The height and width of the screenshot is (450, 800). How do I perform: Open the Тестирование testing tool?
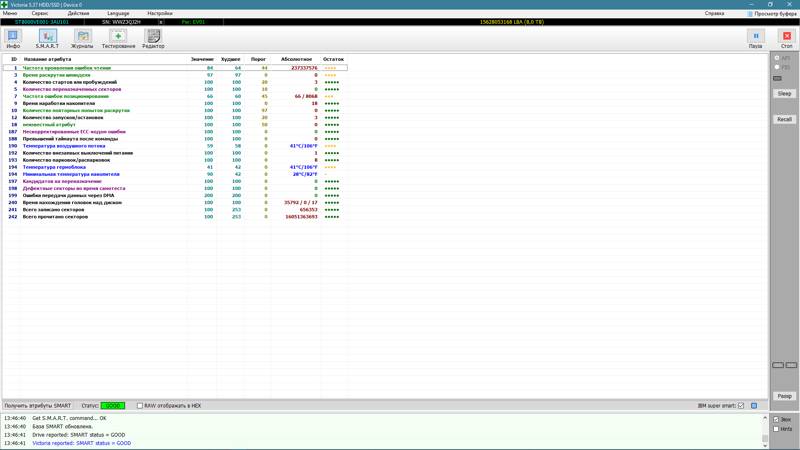(x=118, y=38)
